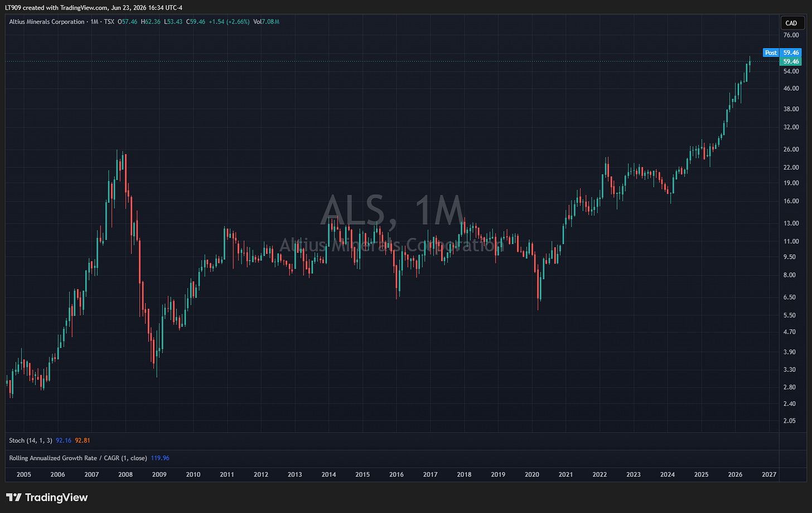Click the 2018 label on the time axis

tap(464, 474)
